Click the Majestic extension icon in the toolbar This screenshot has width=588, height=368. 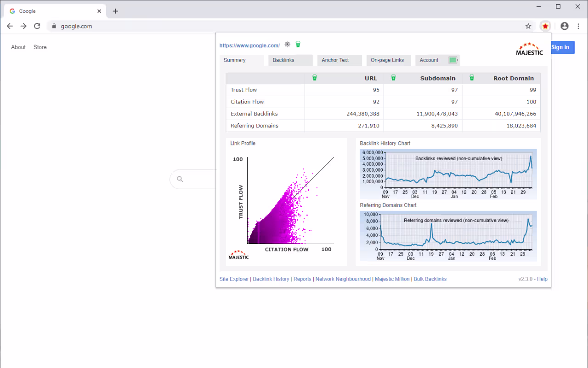545,26
